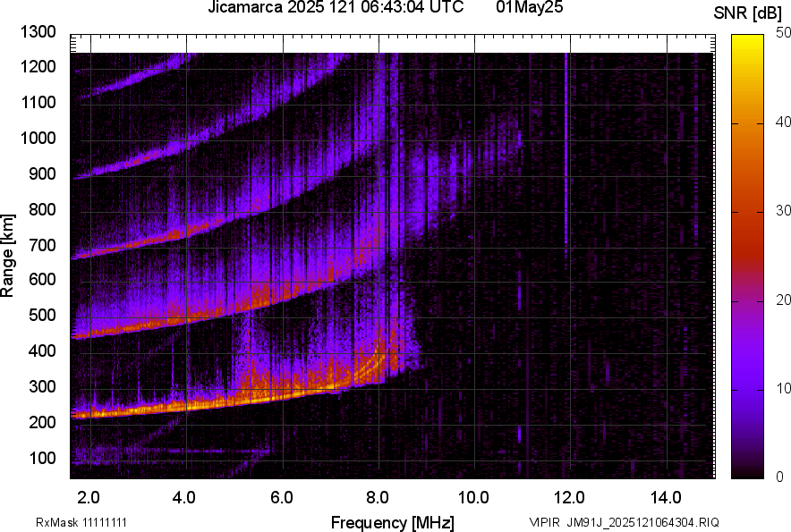This screenshot has height=532, width=791.
Task: Click the plot title 'Jicamarca 2025 121 06:43:04 UTC'
Action: click(x=336, y=7)
